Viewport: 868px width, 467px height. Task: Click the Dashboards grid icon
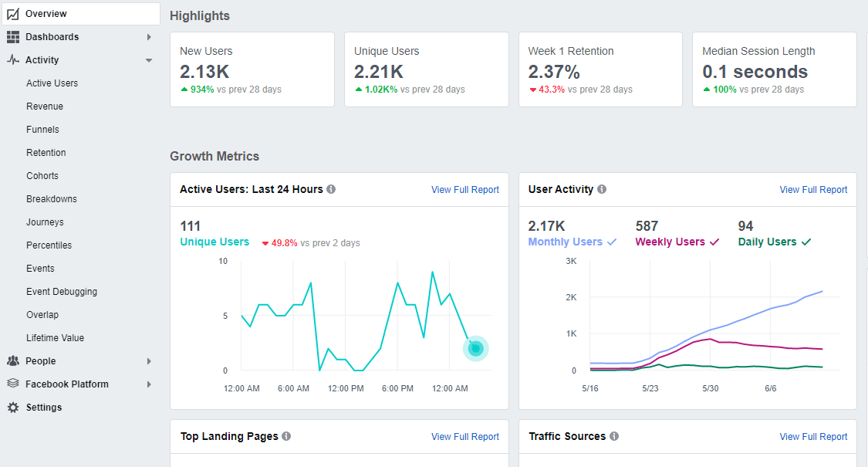point(13,37)
